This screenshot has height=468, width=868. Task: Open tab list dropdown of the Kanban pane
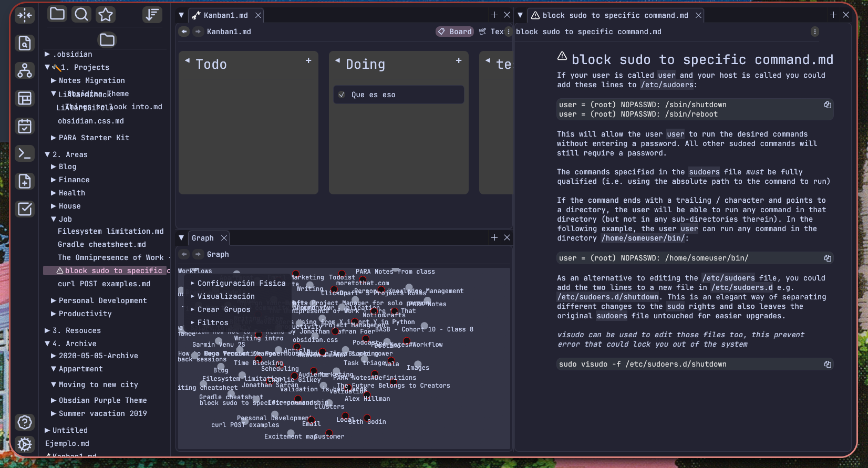click(x=181, y=15)
